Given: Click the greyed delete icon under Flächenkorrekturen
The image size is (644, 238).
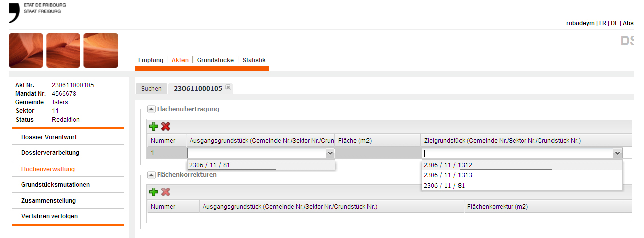Looking at the screenshot, I should tap(165, 192).
